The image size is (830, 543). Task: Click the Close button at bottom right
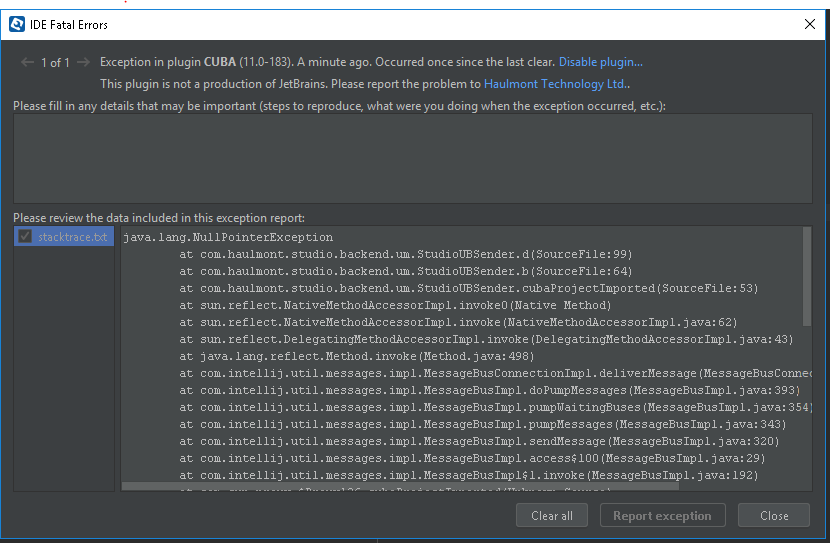[x=773, y=516]
